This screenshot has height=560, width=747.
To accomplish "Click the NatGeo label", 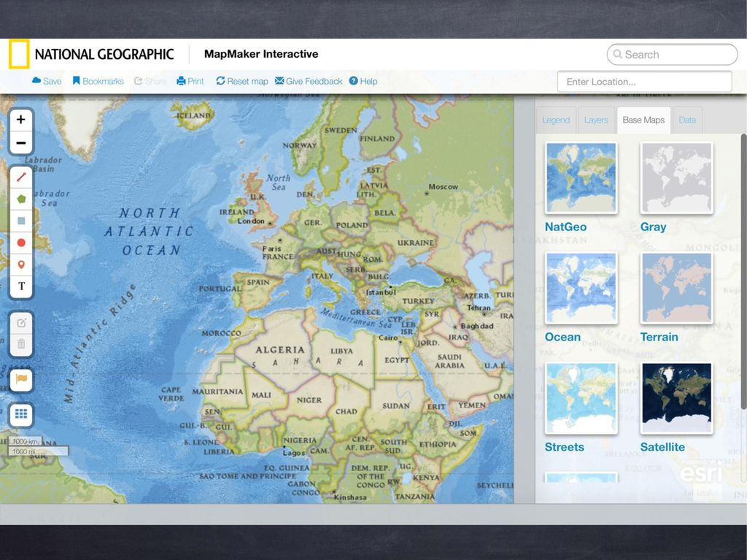I will 565,227.
